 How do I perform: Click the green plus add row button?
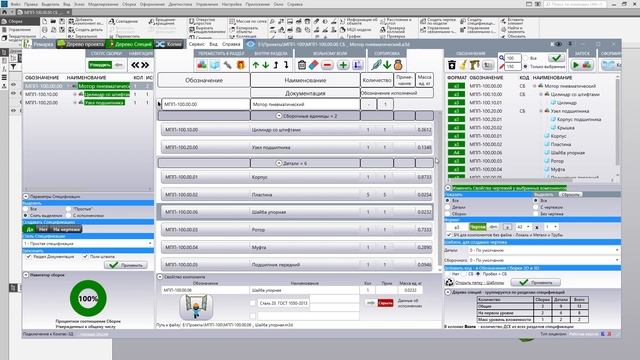point(343,65)
